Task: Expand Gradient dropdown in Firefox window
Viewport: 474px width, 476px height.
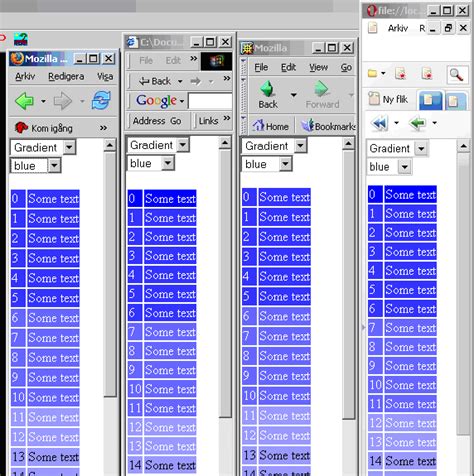Action: click(69, 147)
